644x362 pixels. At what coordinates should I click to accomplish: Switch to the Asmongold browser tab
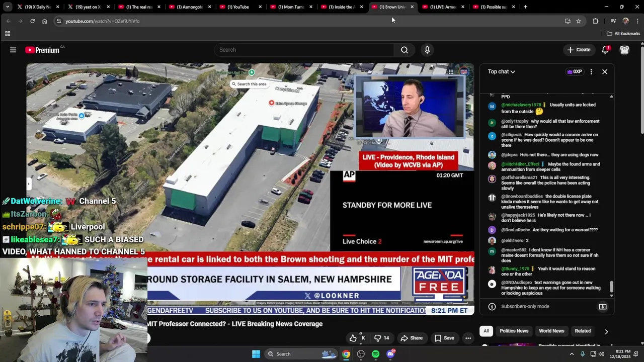coord(190,7)
